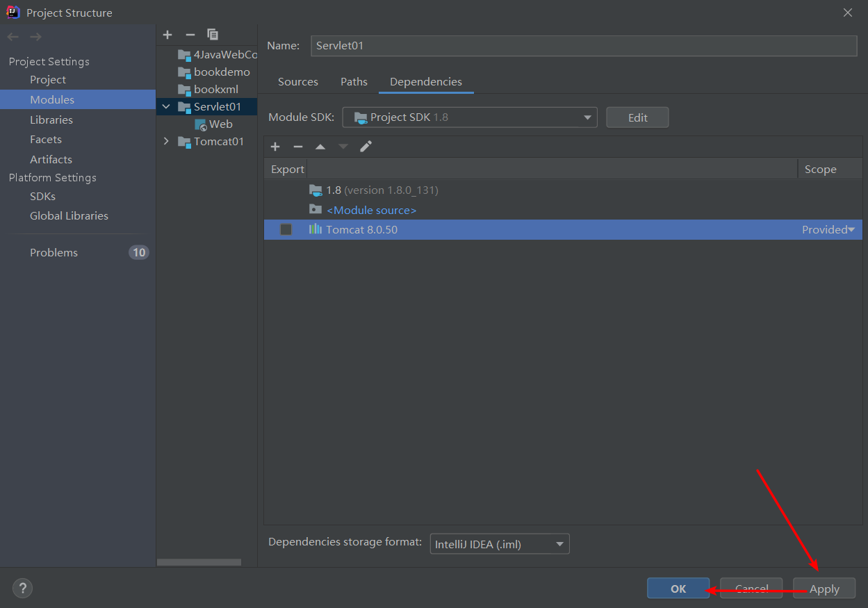Screen dimensions: 868x608
Task: Click the Problems count badge 10
Action: point(138,253)
